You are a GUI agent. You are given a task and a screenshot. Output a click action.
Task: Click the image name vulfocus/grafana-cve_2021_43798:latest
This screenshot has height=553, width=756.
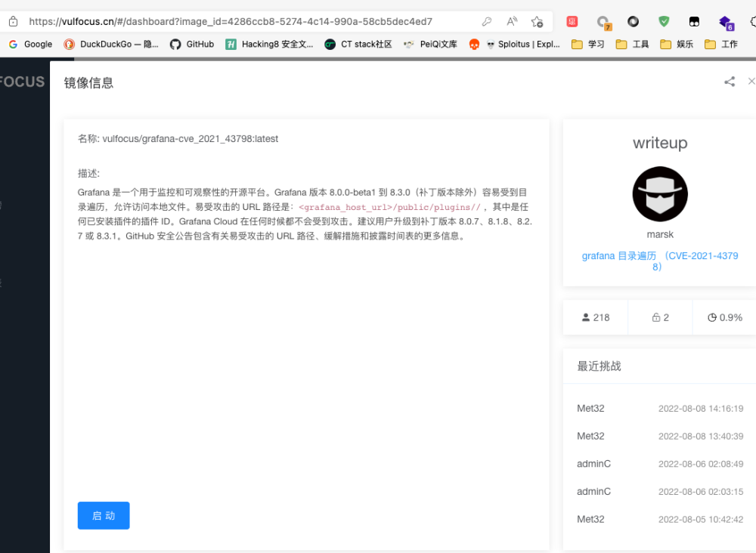[190, 139]
